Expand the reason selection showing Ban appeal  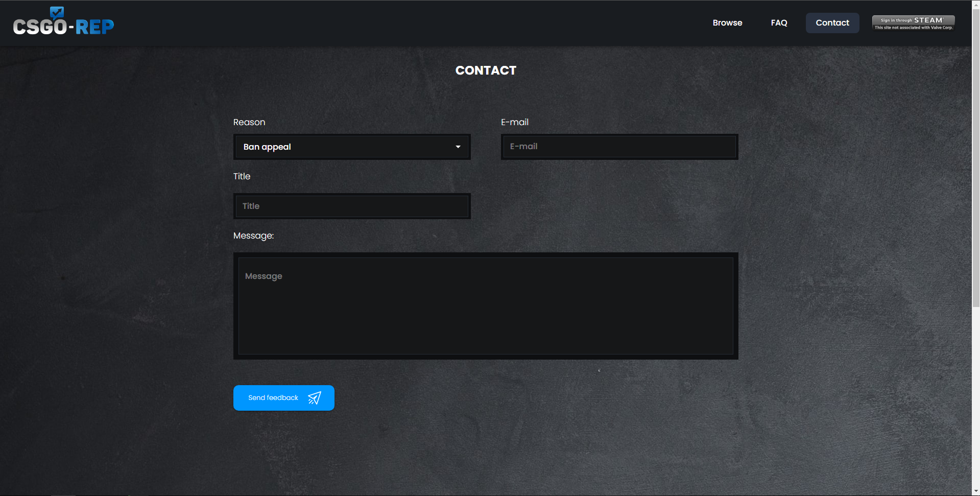click(x=351, y=147)
